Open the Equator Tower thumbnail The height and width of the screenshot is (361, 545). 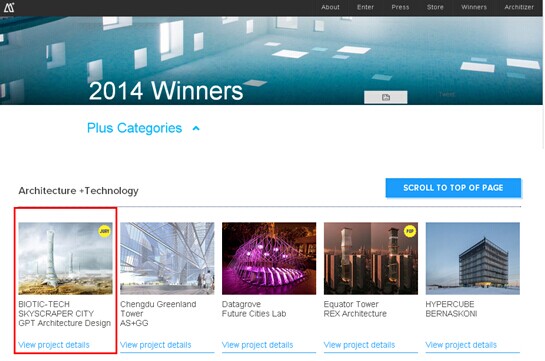coord(371,259)
